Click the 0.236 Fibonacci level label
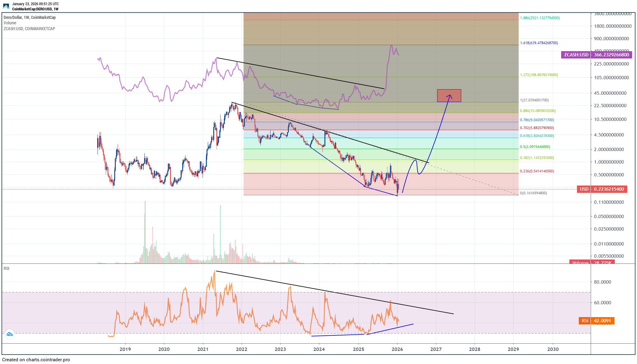This screenshot has height=364, width=637. pos(537,171)
